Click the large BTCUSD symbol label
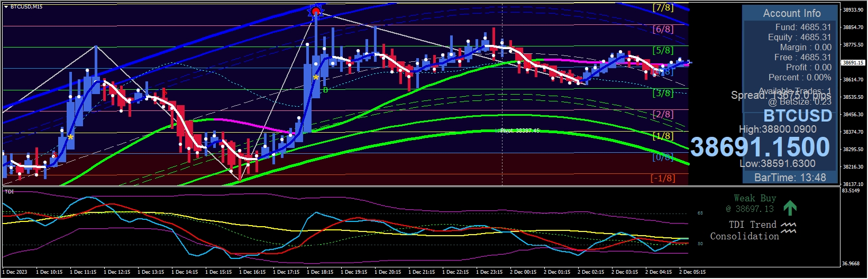This screenshot has width=868, height=279. click(797, 116)
